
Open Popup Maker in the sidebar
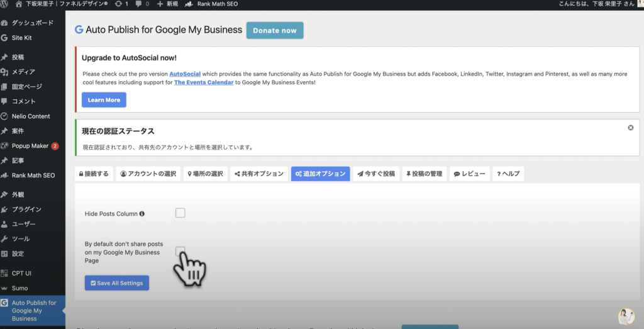coord(30,146)
